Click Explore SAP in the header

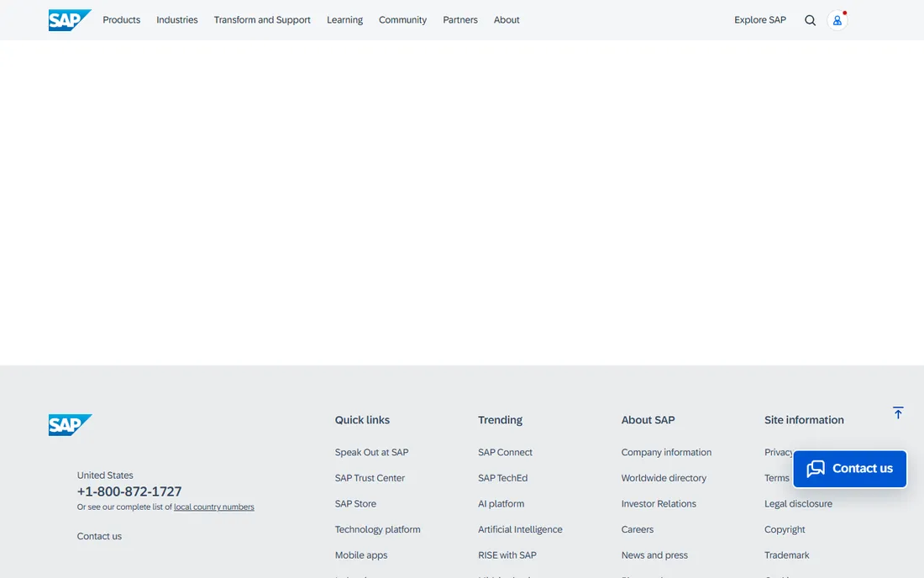point(760,20)
